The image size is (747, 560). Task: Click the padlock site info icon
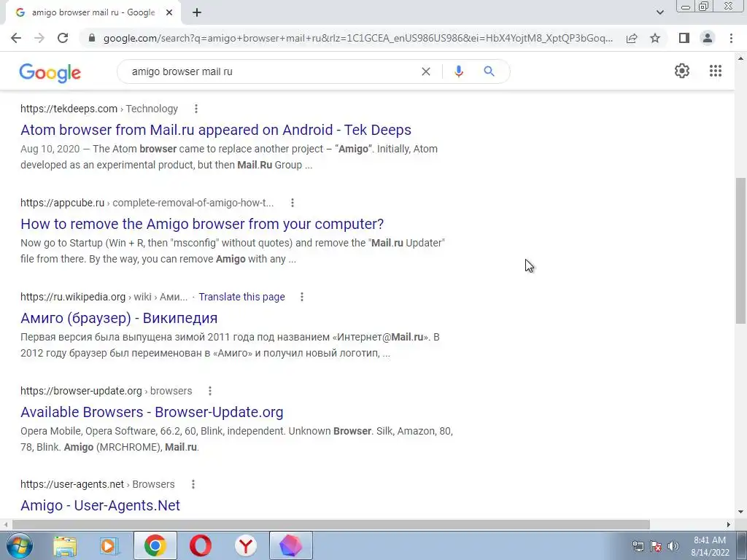pyautogui.click(x=92, y=38)
